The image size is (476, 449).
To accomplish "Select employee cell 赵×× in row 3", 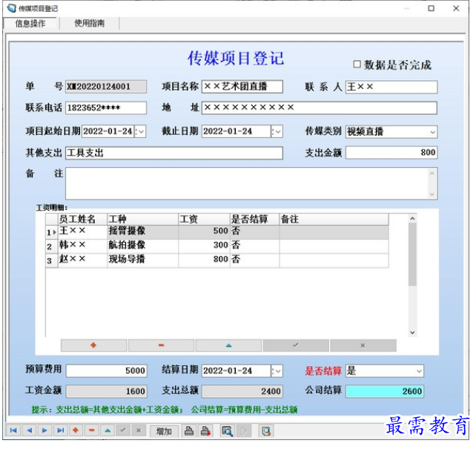I will point(82,260).
